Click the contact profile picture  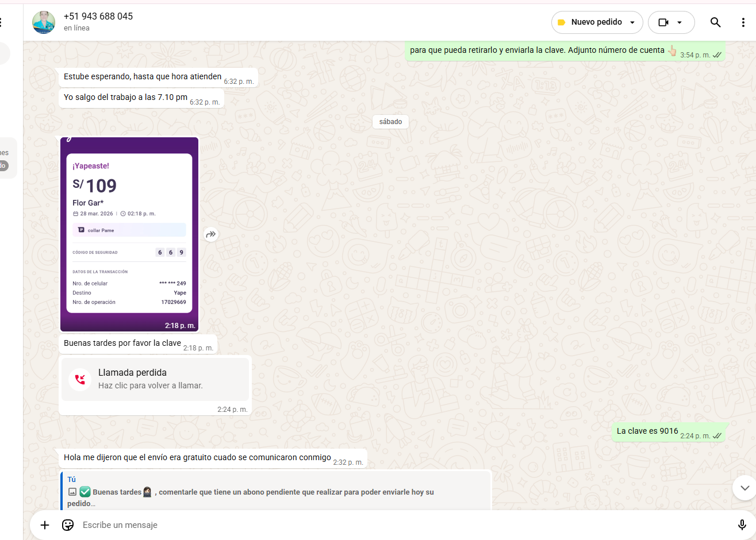pos(44,22)
